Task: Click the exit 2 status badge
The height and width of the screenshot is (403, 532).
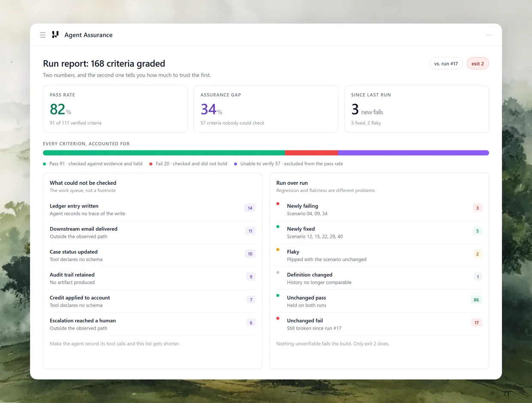Action: 478,63
